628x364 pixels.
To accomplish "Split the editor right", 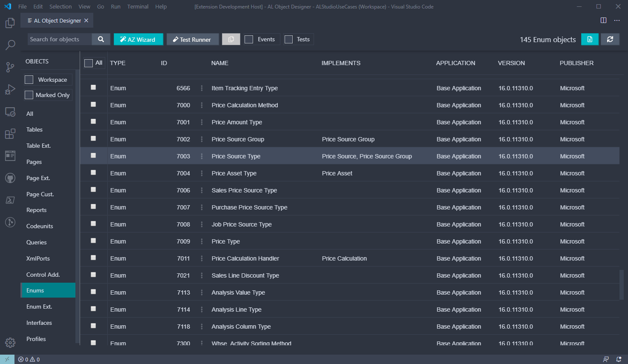I will tap(603, 20).
